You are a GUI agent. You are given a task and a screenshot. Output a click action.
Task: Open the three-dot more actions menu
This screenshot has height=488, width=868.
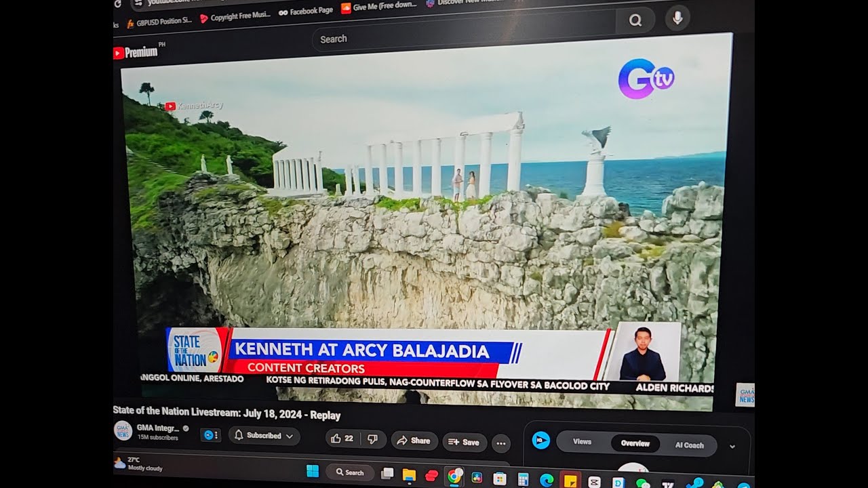pos(501,443)
